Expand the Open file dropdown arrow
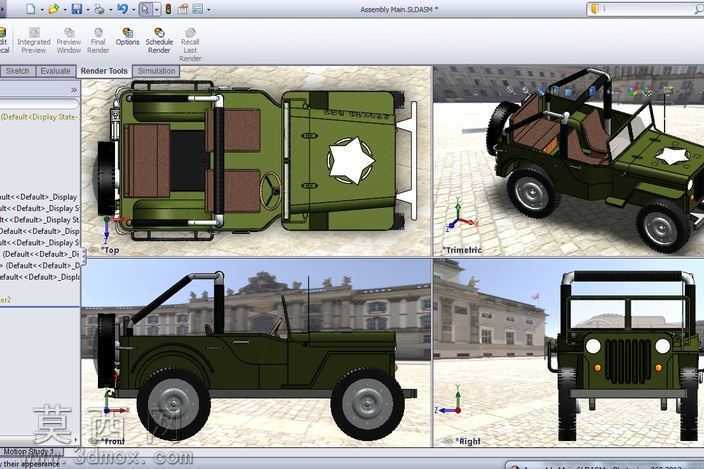 coord(64,9)
